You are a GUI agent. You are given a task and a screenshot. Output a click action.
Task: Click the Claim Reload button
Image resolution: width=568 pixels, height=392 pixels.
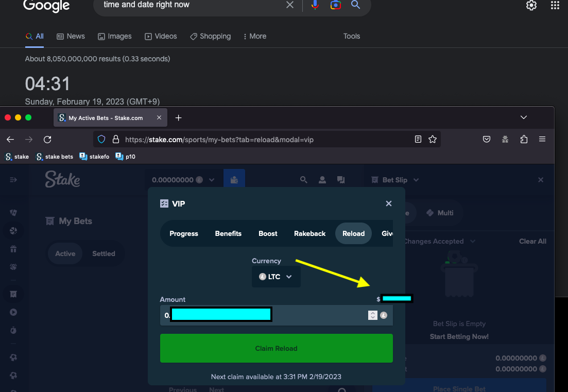(x=277, y=348)
